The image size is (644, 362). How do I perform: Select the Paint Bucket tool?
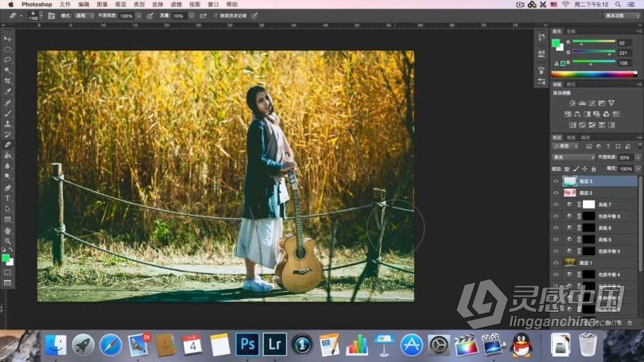[x=8, y=156]
